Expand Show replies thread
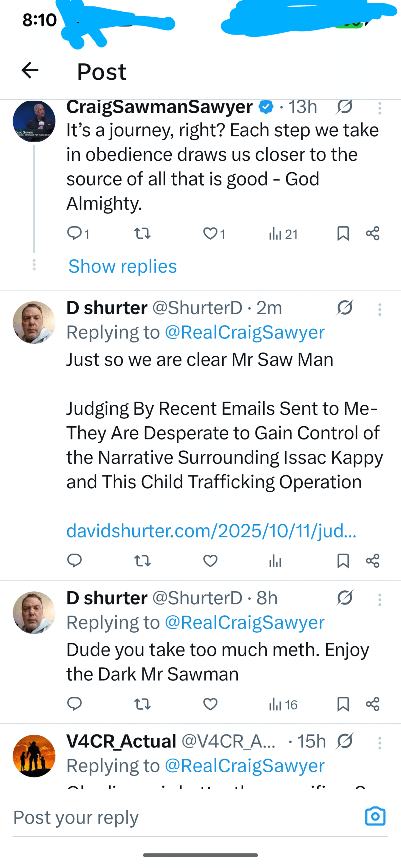This screenshot has height=868, width=401. click(122, 266)
